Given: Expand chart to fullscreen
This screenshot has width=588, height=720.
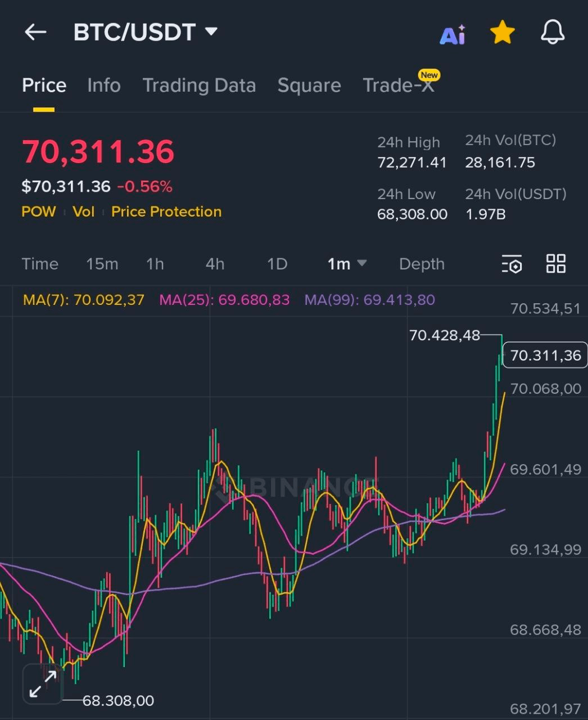Looking at the screenshot, I should tap(43, 683).
